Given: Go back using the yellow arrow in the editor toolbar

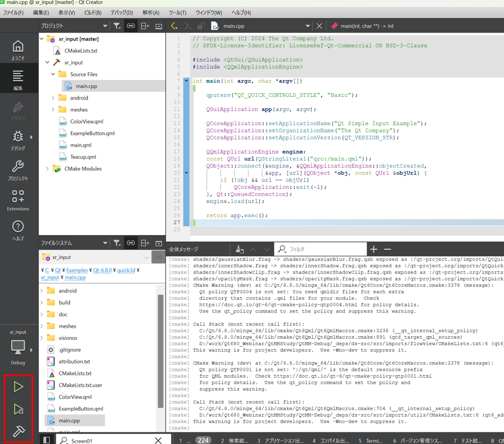Looking at the screenshot, I should [x=174, y=26].
